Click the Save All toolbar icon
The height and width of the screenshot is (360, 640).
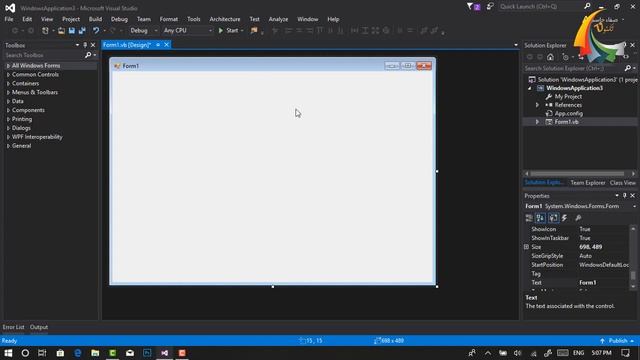click(x=82, y=31)
